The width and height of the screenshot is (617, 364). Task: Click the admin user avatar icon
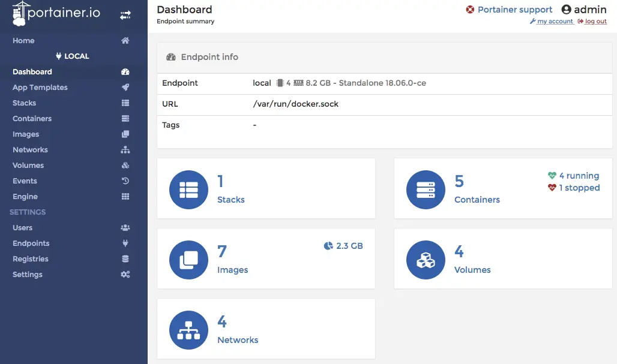pyautogui.click(x=566, y=10)
